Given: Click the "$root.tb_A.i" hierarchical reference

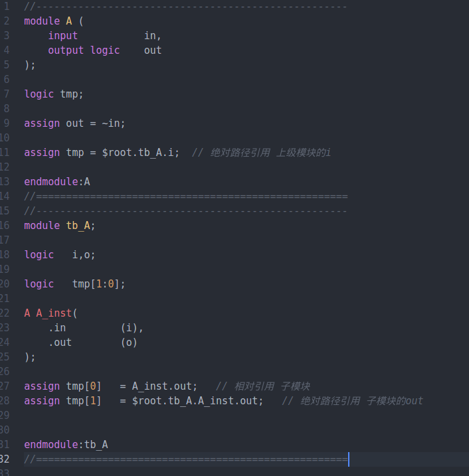Looking at the screenshot, I should click(140, 152).
